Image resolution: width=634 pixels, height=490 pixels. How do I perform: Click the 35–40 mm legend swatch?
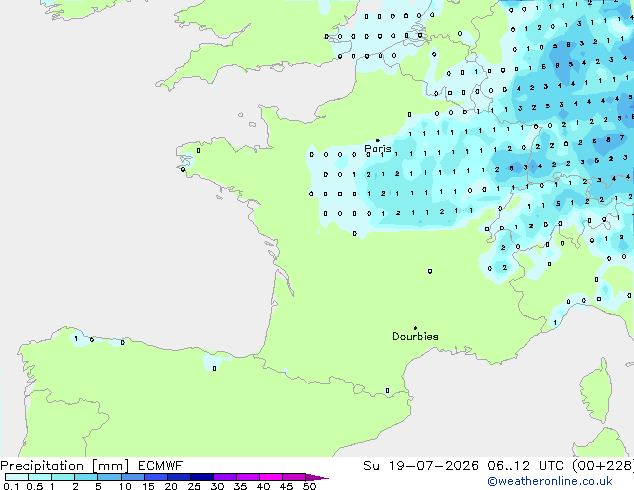pyautogui.click(x=248, y=477)
